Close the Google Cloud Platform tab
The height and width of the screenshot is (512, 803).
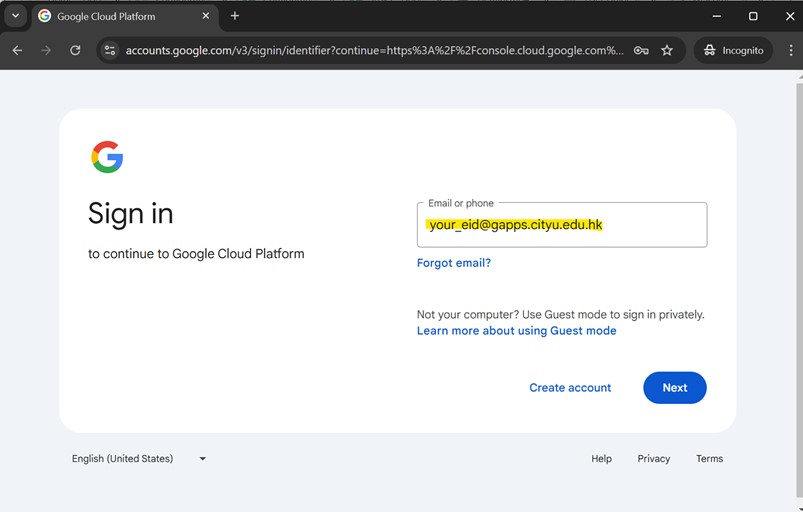click(x=205, y=16)
